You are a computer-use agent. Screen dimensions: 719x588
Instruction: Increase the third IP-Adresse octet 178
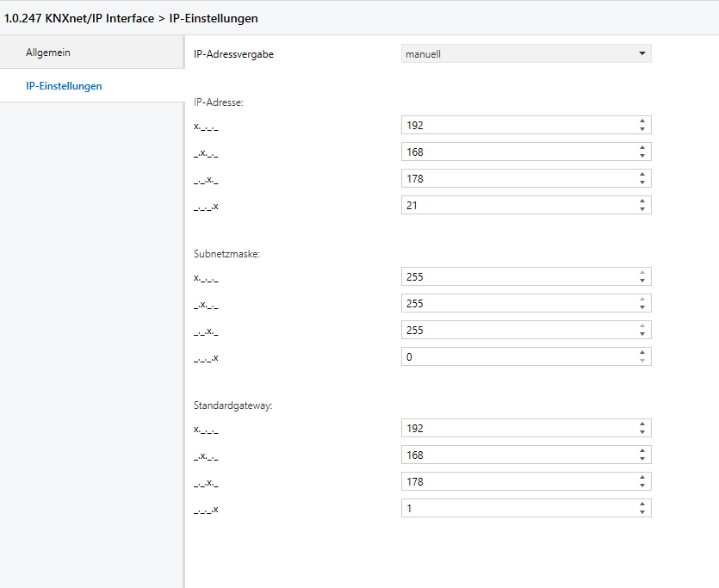[x=642, y=175]
